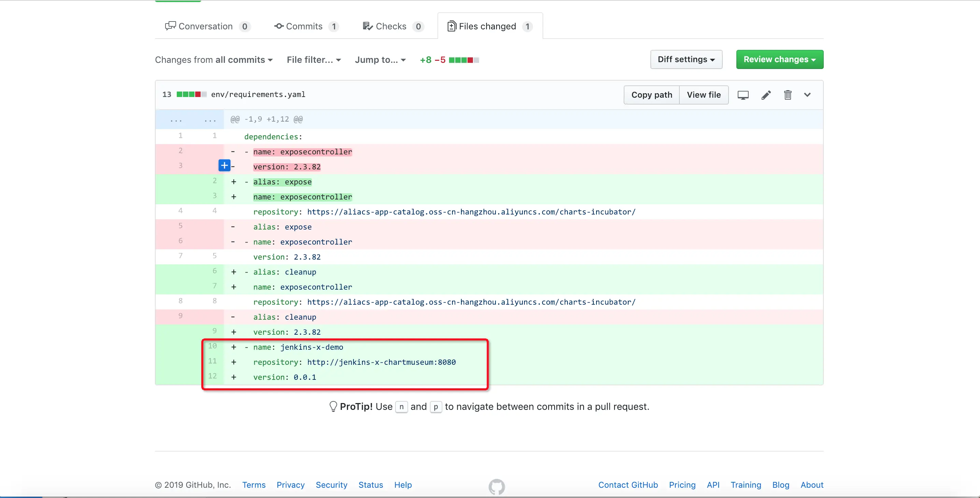Open the Diff settings dropdown
The height and width of the screenshot is (498, 980).
point(686,59)
